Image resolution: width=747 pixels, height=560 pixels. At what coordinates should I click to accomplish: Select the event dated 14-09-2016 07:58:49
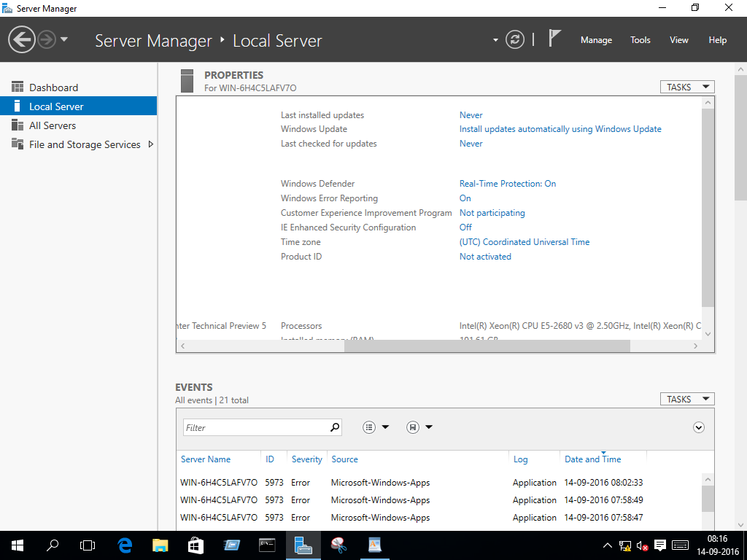click(x=438, y=500)
